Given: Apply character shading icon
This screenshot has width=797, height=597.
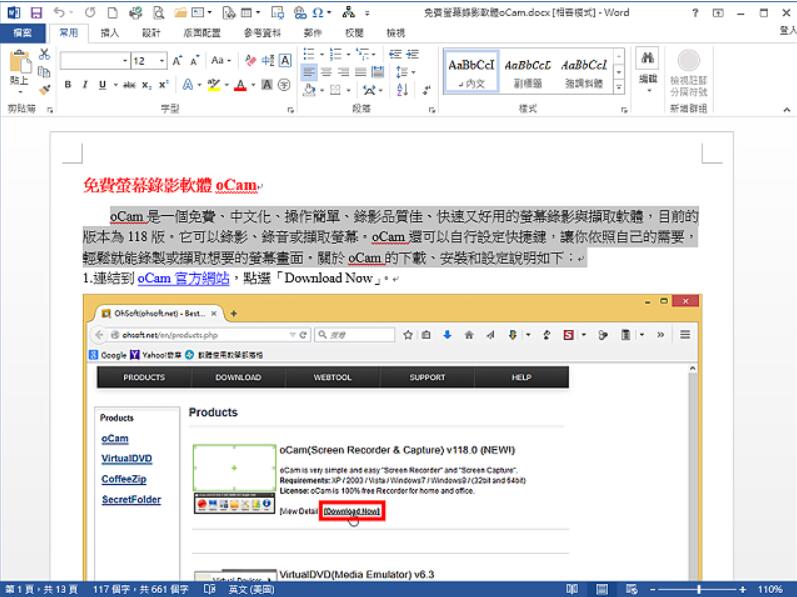Looking at the screenshot, I should click(x=267, y=85).
